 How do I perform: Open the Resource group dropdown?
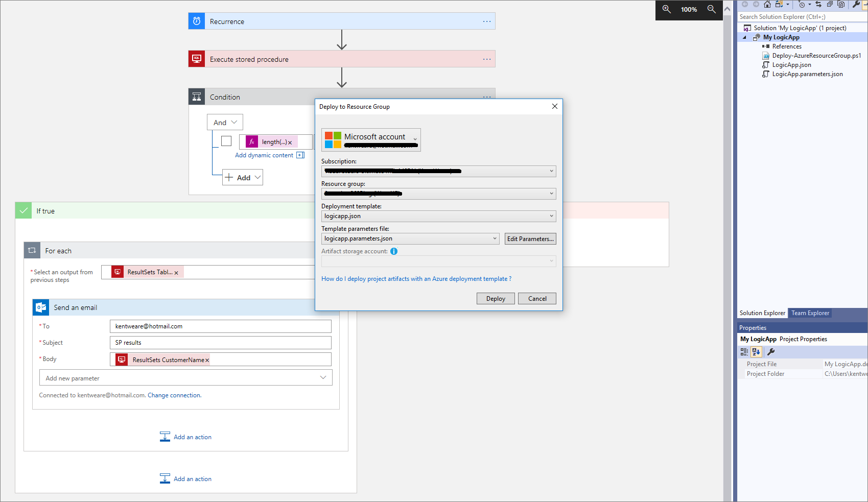point(438,194)
